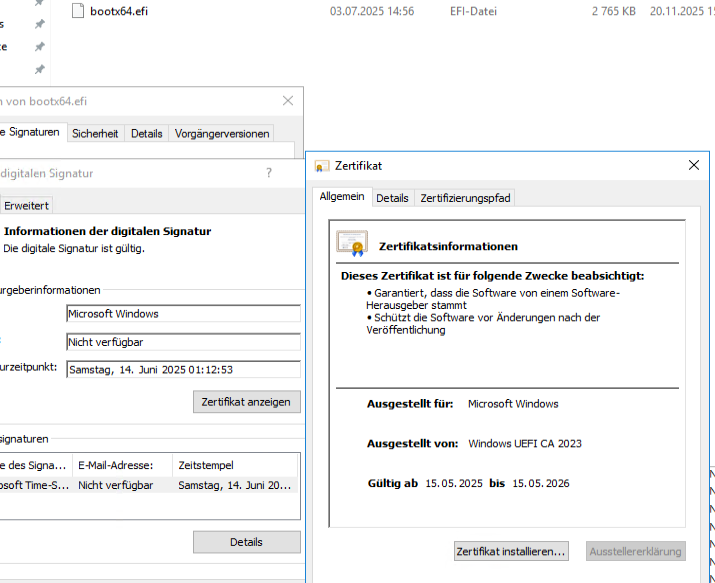Open the Details tab in properties window
715x583 pixels.
click(x=146, y=134)
